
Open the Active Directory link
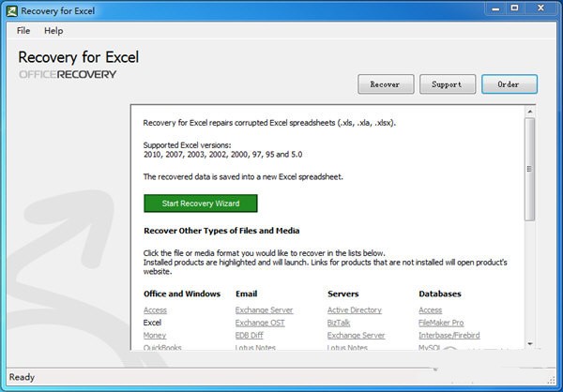pos(354,310)
